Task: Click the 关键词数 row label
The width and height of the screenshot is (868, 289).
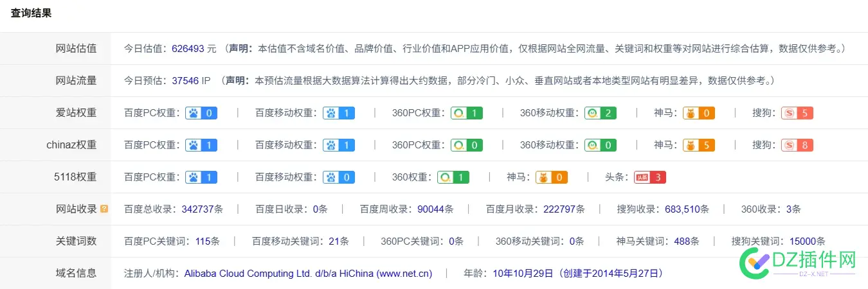Action: pos(76,241)
